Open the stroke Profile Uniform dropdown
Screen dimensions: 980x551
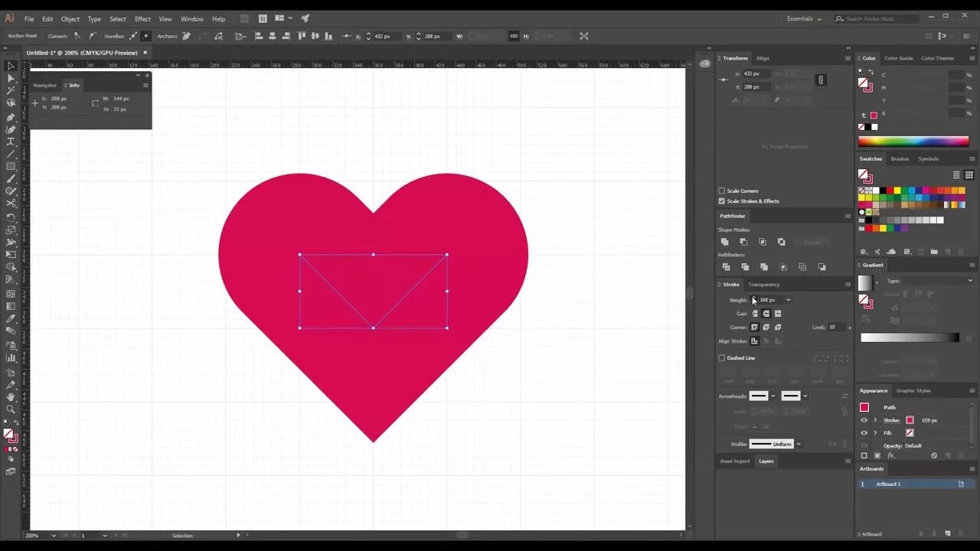coord(799,444)
